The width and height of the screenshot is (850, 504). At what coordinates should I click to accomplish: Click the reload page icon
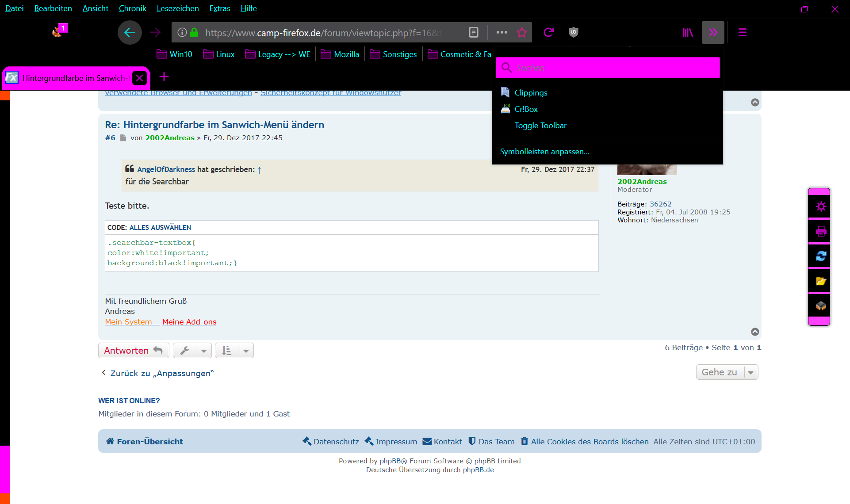(548, 32)
